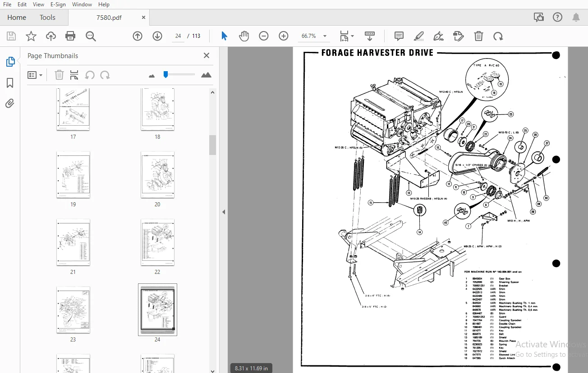Open the Bookmarks panel in sidebar
The image size is (588, 373).
[x=10, y=83]
